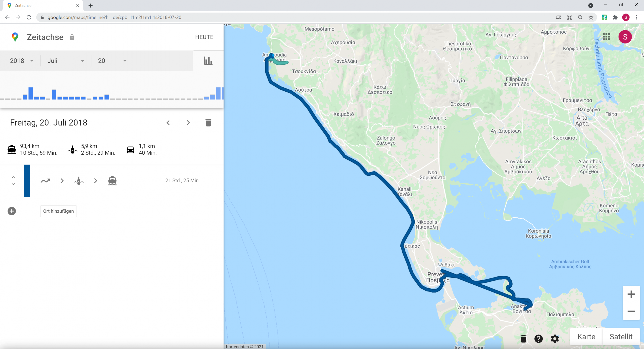Image resolution: width=644 pixels, height=349 pixels.
Task: Click Ort hinzufügen button
Action: (x=58, y=211)
